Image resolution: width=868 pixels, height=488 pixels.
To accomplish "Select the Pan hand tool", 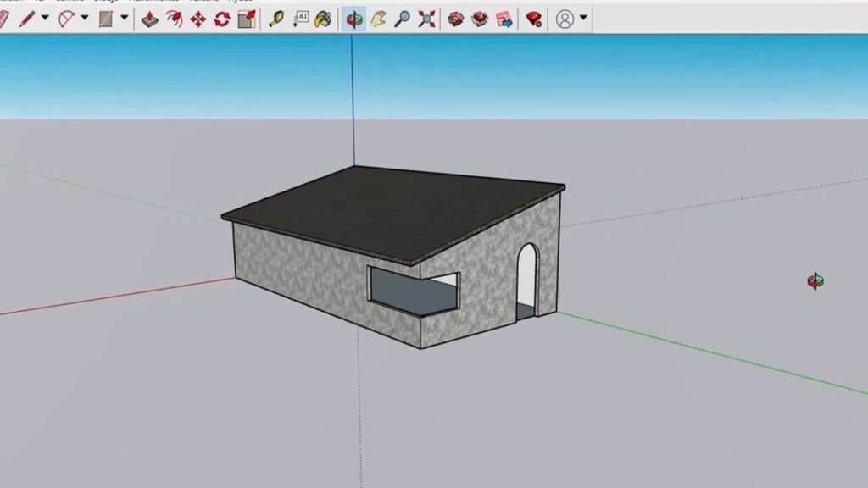I will (378, 19).
